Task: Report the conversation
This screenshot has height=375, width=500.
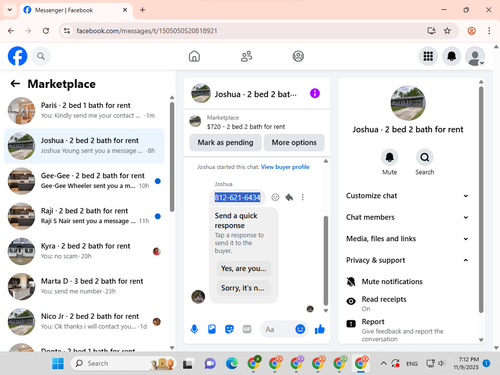Action: (408, 329)
